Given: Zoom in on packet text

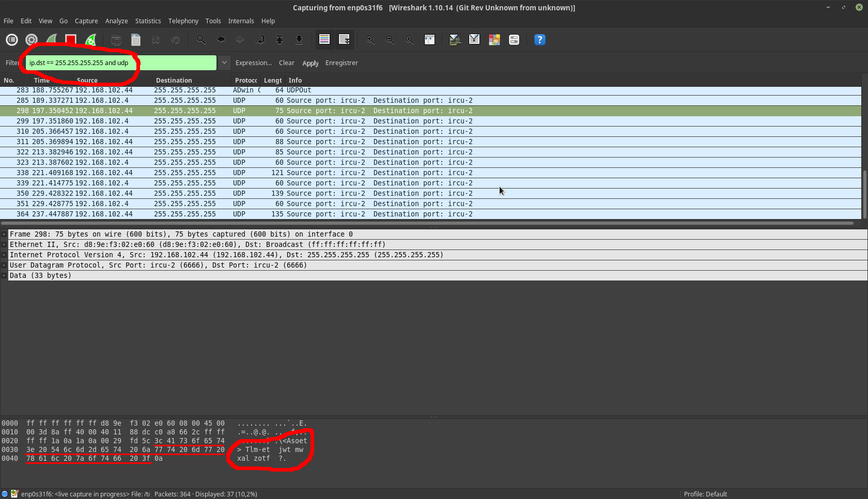Looking at the screenshot, I should [370, 40].
